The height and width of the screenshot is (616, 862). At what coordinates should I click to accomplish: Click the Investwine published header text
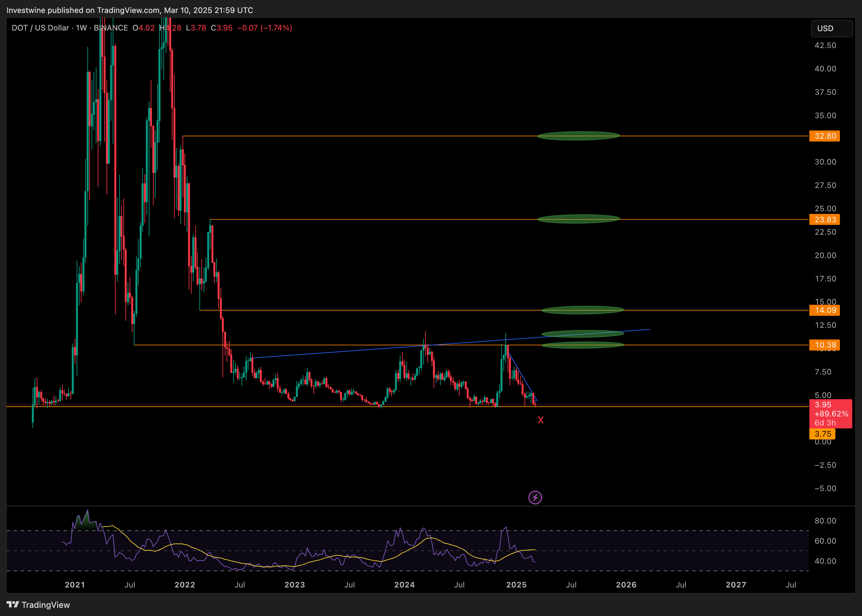(x=130, y=10)
